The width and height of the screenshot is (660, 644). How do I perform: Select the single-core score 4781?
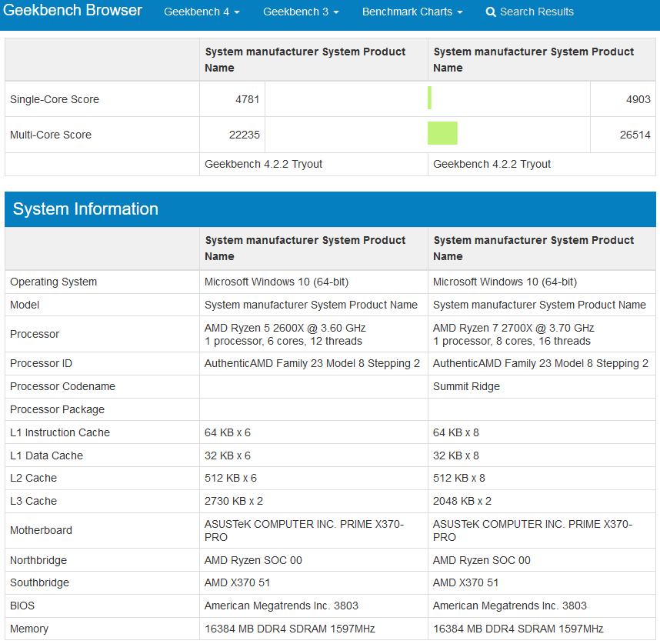247,99
